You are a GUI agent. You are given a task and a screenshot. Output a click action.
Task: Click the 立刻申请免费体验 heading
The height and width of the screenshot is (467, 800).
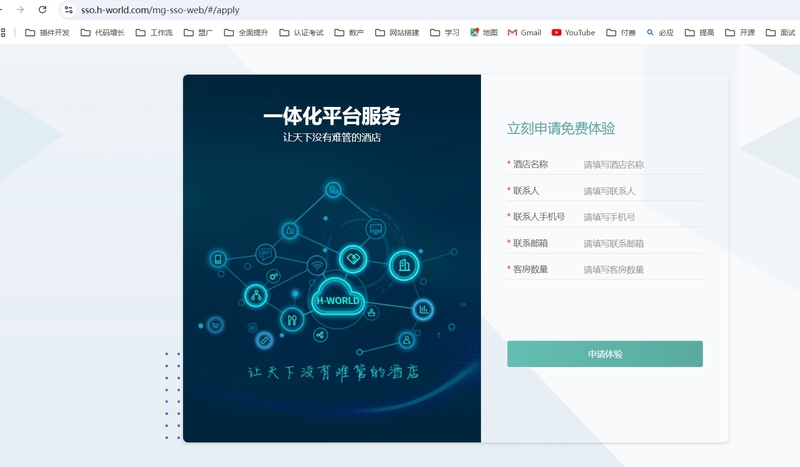click(561, 128)
